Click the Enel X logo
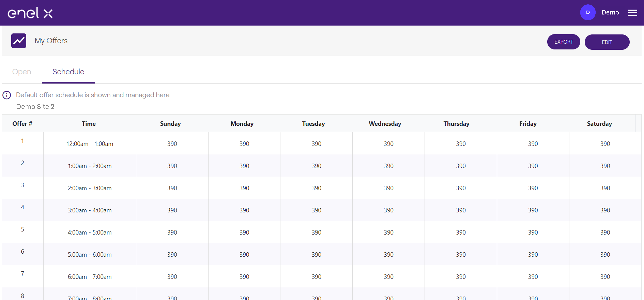 30,13
